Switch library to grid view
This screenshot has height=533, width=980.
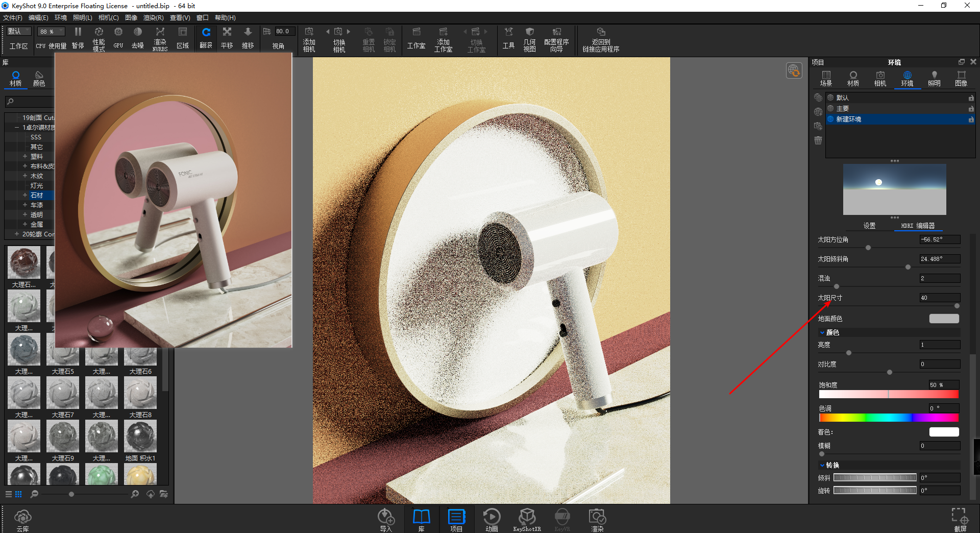(18, 494)
